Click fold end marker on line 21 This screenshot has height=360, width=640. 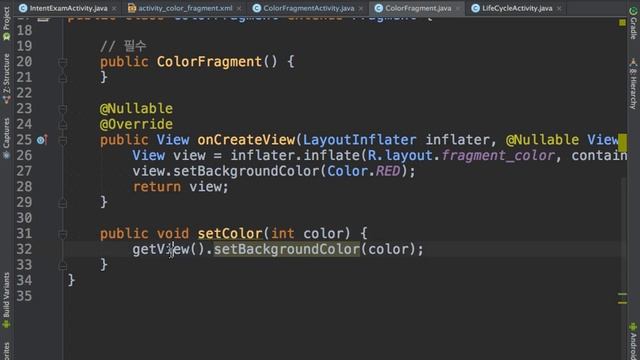point(62,78)
